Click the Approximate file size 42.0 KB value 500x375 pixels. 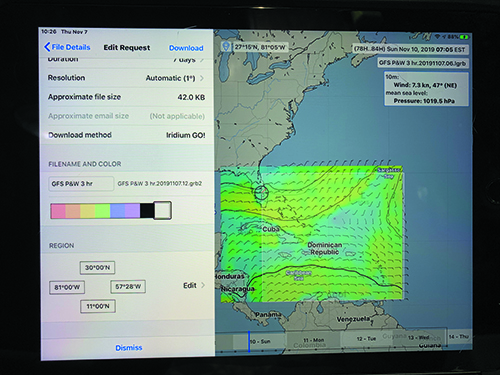point(191,97)
